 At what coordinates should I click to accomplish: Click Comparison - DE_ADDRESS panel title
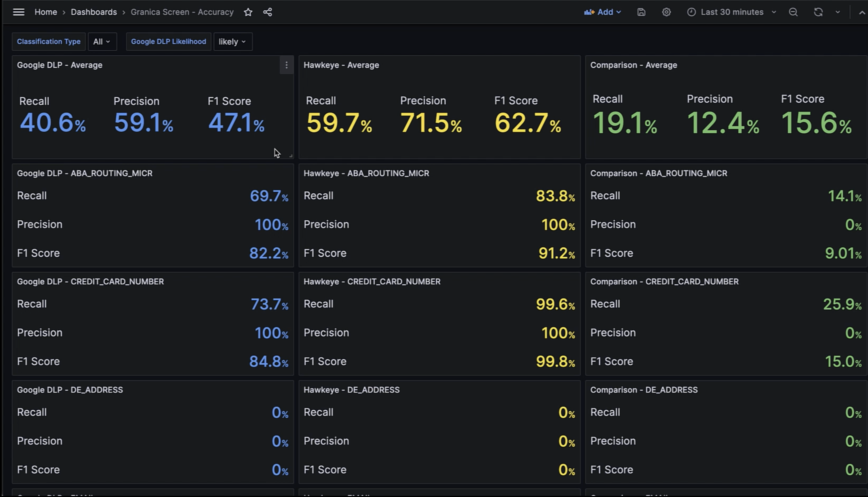click(x=644, y=390)
